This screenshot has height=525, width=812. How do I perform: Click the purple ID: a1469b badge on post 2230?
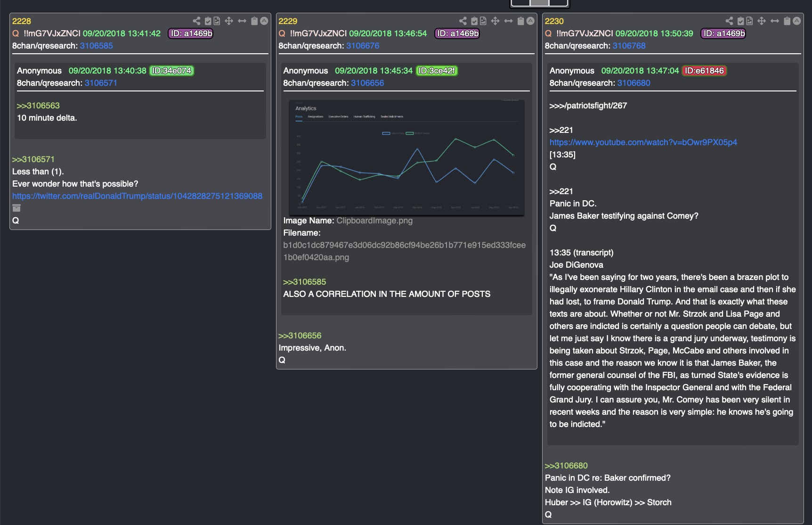pyautogui.click(x=723, y=33)
